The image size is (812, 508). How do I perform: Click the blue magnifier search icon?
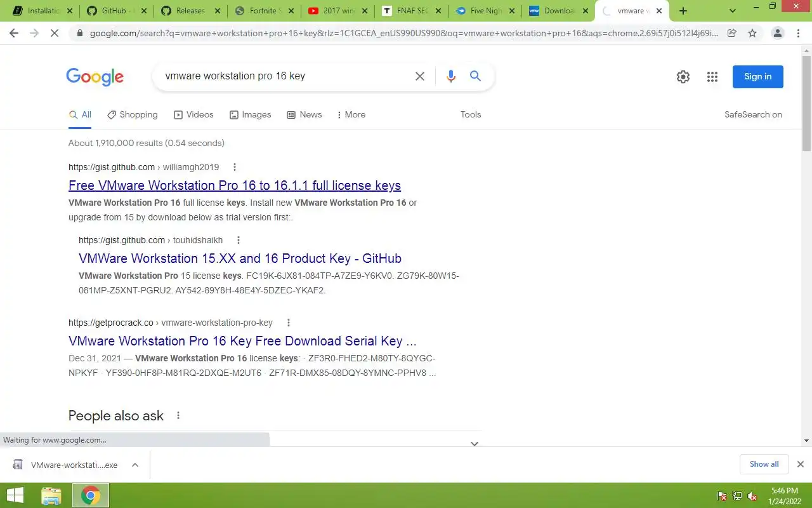point(475,76)
